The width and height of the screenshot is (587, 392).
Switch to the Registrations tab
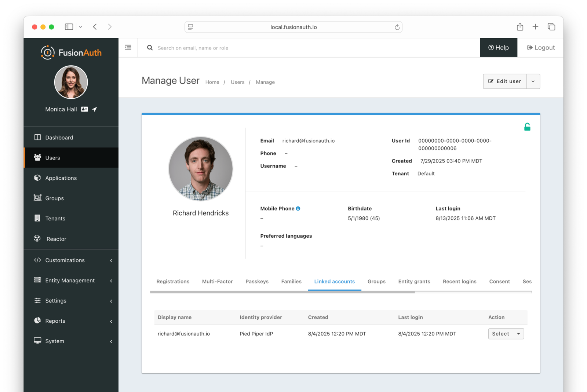click(x=173, y=281)
